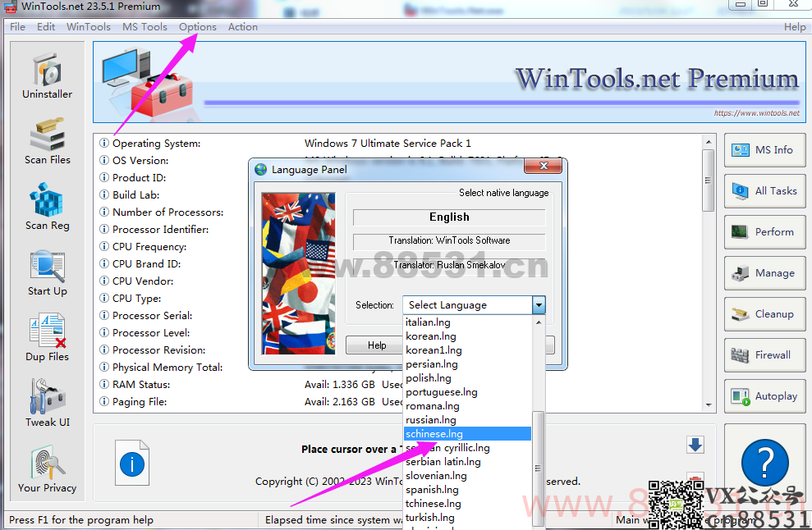Click the system info scrollbar down arrow
Image resolution: width=812 pixels, height=530 pixels.
coord(709,405)
